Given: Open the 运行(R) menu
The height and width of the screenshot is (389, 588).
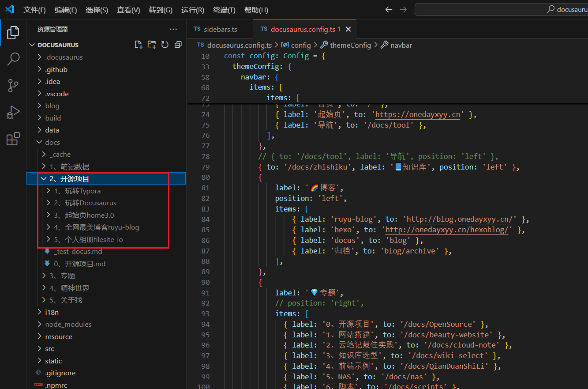Looking at the screenshot, I should click(x=193, y=10).
